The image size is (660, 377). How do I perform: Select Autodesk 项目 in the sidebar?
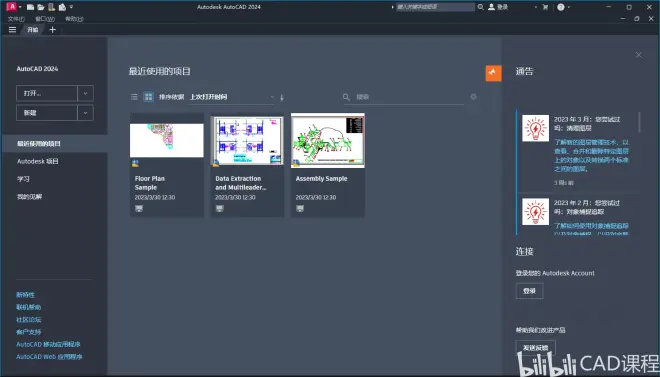(x=37, y=161)
